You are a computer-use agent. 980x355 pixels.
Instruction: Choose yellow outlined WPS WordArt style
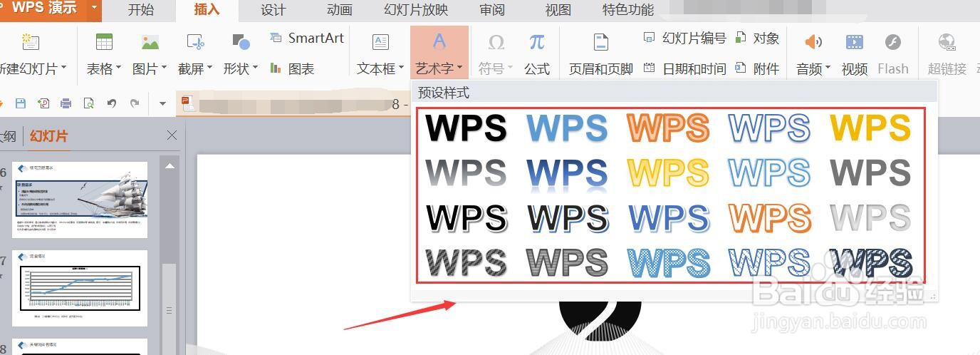[668, 173]
